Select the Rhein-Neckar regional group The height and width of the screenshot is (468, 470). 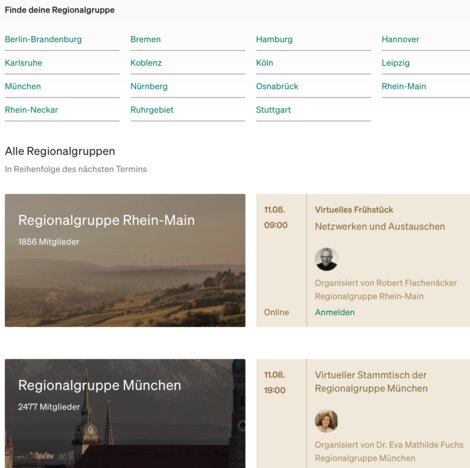tap(31, 110)
